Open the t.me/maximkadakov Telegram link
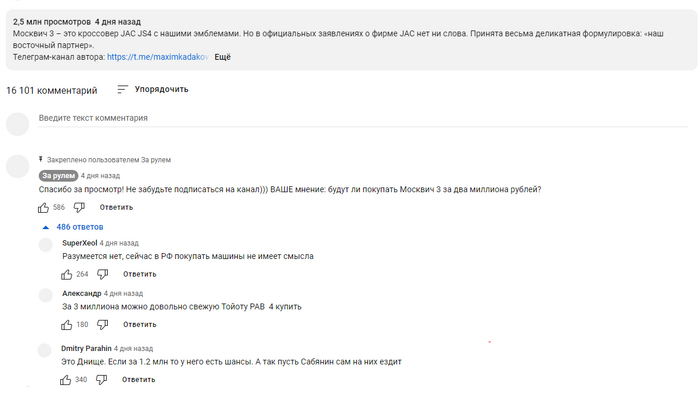This screenshot has width=700, height=409. [x=158, y=57]
